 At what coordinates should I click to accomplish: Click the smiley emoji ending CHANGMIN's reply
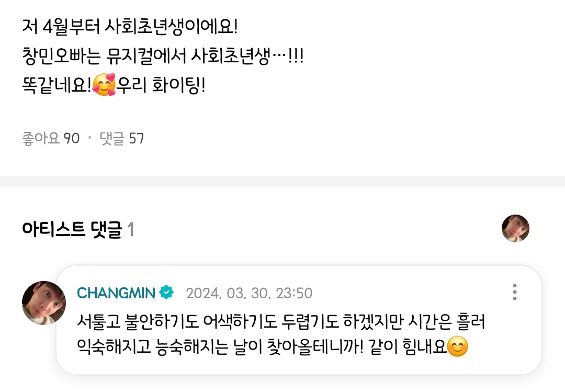point(457,347)
